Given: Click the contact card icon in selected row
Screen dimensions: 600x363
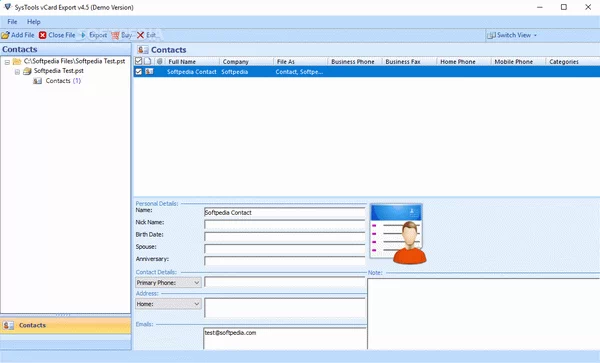Looking at the screenshot, I should click(x=149, y=72).
